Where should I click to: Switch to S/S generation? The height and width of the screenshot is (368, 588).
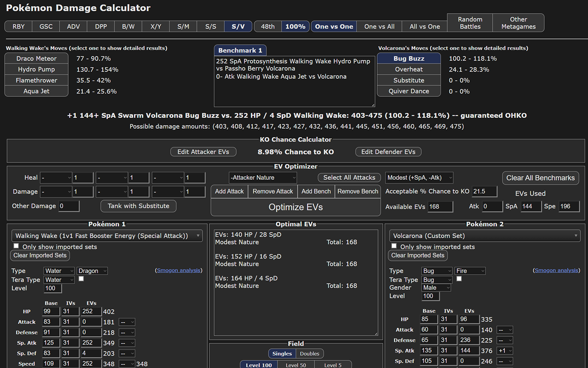[x=211, y=26]
